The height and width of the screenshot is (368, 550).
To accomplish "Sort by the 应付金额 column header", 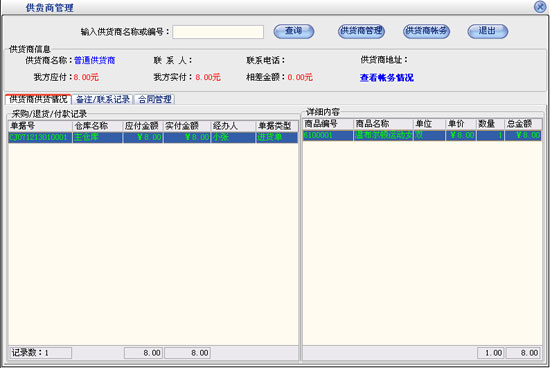I will click(143, 126).
